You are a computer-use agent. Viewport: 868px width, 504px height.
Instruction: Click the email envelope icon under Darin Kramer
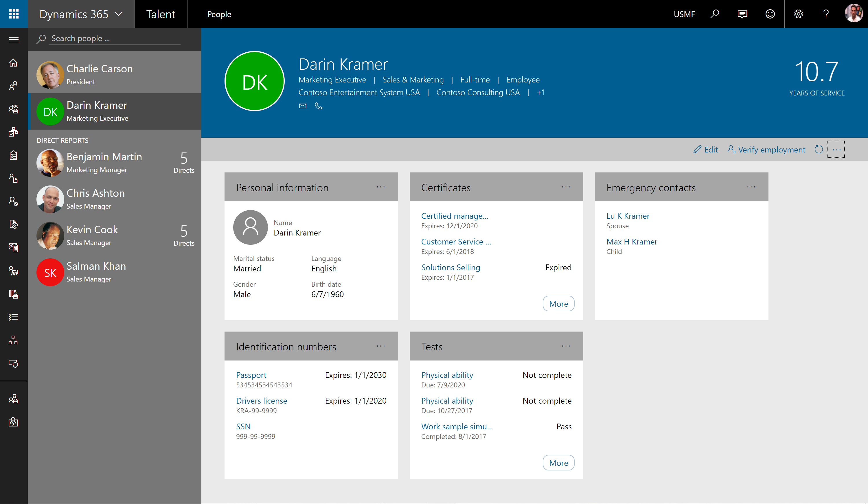(x=302, y=106)
